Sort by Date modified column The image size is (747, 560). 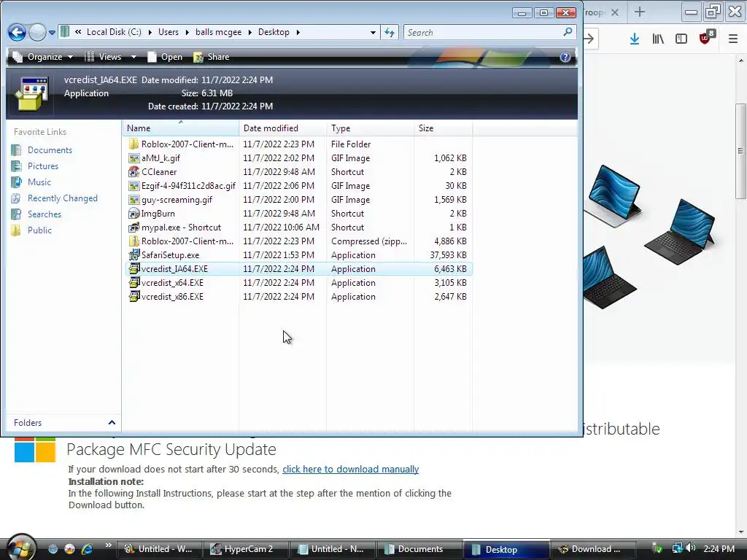coord(283,128)
